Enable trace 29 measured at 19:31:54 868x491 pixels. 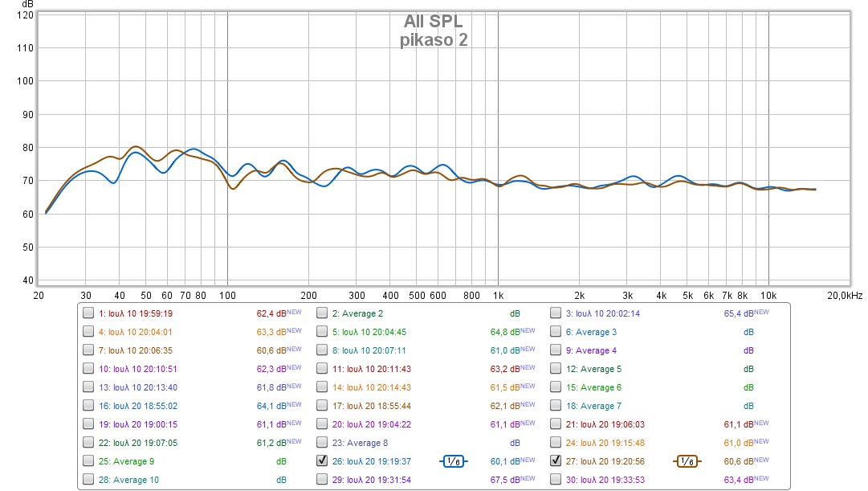click(x=322, y=480)
